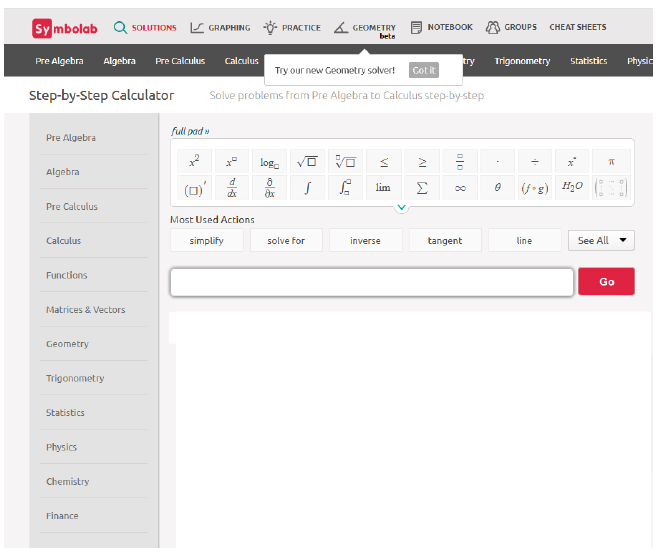Viewport: 661px width, 555px height.
Task: Click the red Go button
Action: click(x=606, y=282)
